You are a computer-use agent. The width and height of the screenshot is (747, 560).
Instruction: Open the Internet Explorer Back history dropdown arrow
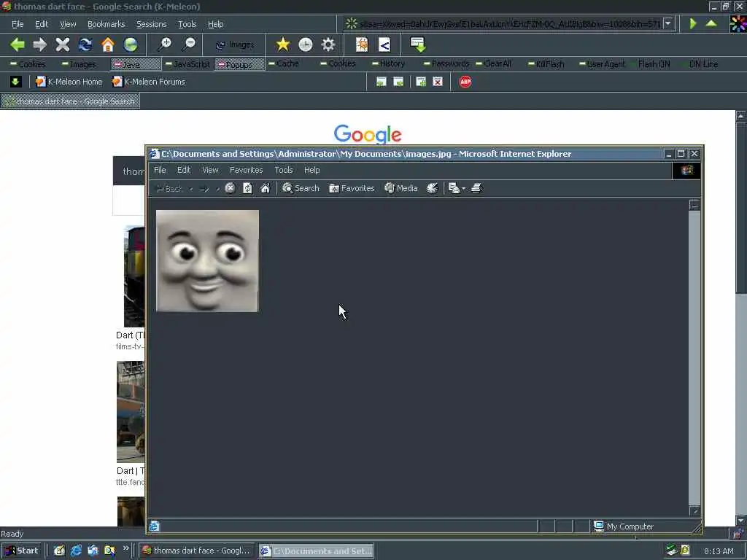coord(190,189)
